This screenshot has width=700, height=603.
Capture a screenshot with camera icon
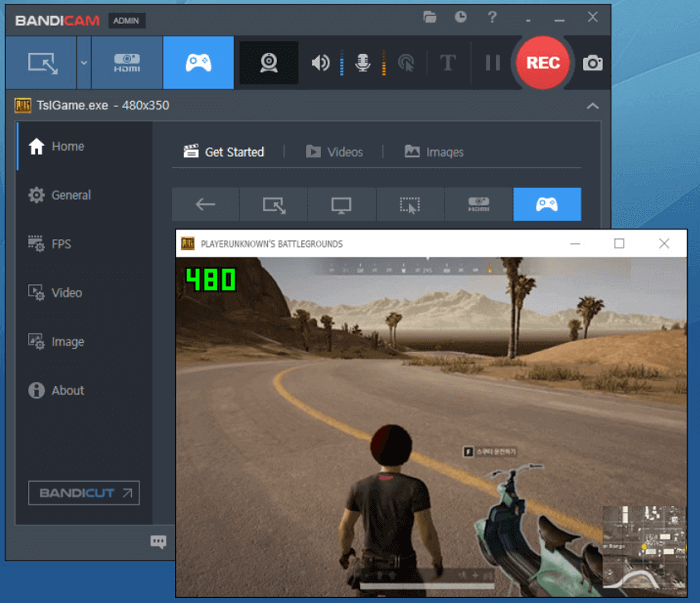point(593,63)
